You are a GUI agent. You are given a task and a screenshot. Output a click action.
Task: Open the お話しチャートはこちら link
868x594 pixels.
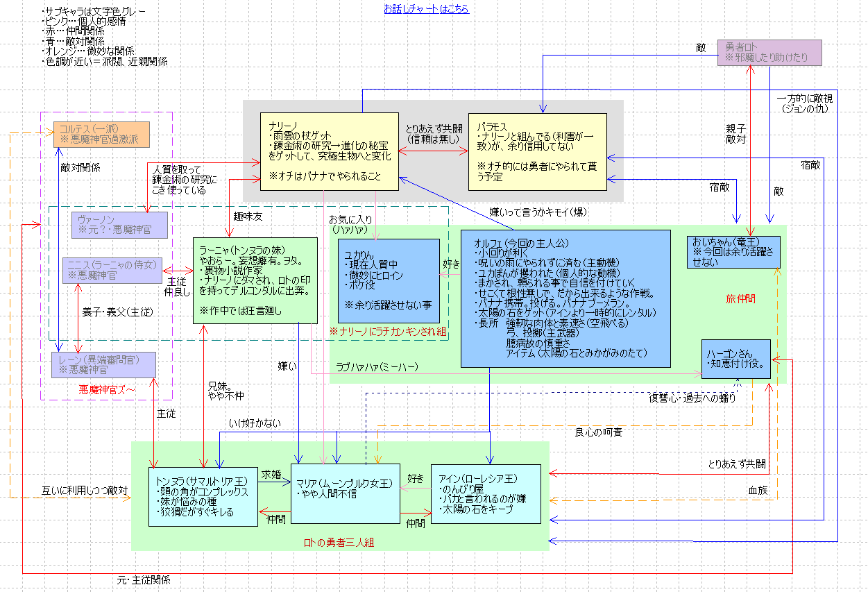pyautogui.click(x=426, y=9)
